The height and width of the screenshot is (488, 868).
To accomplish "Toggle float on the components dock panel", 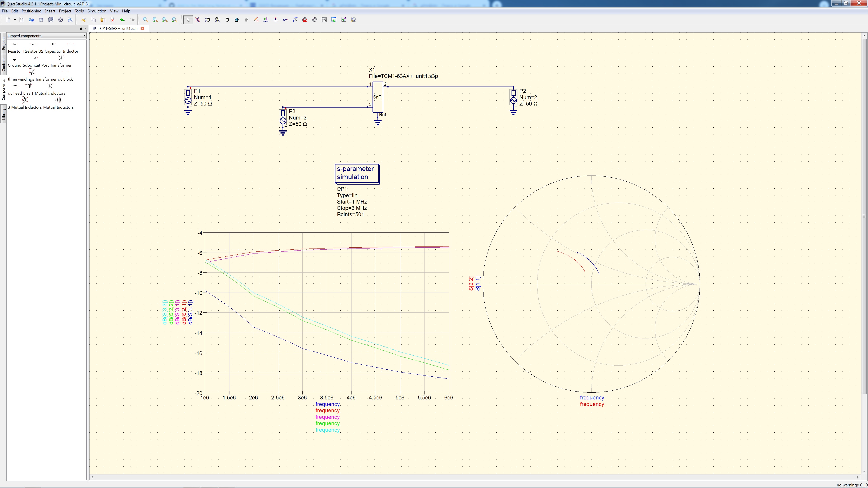I will (81, 29).
